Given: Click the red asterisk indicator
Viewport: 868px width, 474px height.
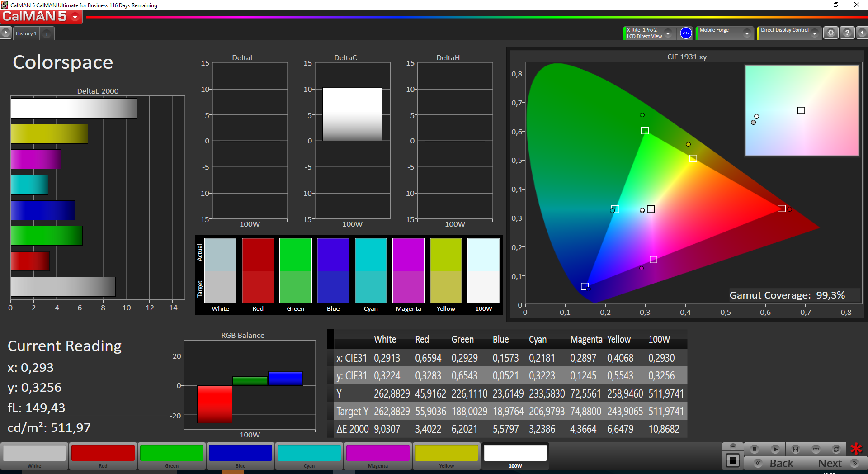Looking at the screenshot, I should (856, 449).
